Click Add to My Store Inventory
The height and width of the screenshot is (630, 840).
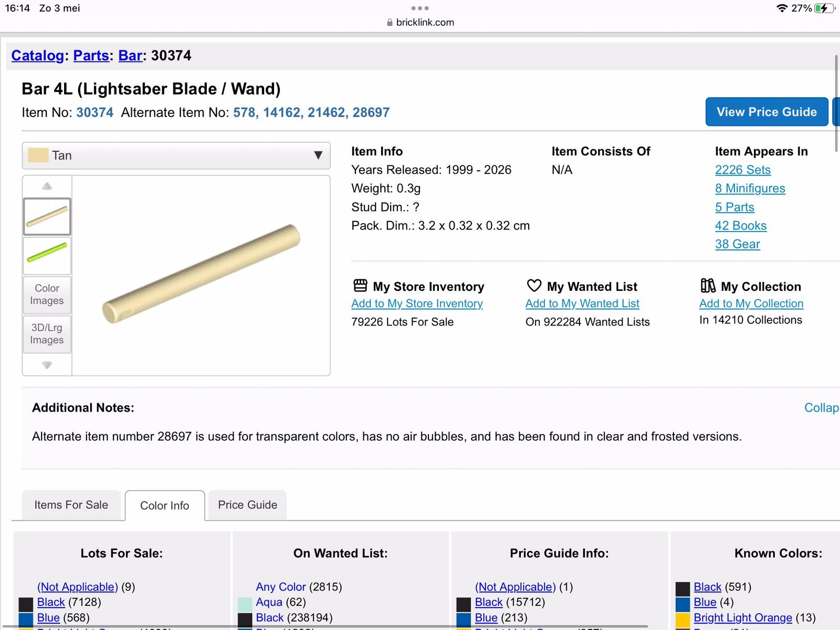[x=417, y=303]
